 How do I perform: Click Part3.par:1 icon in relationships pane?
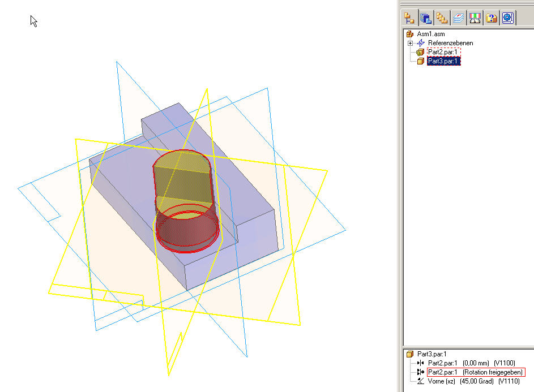(410, 354)
